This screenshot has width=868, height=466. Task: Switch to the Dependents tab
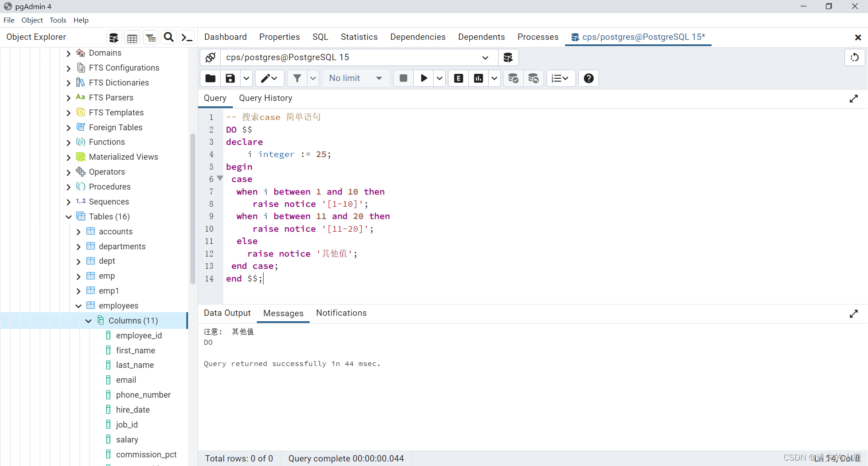(x=481, y=37)
